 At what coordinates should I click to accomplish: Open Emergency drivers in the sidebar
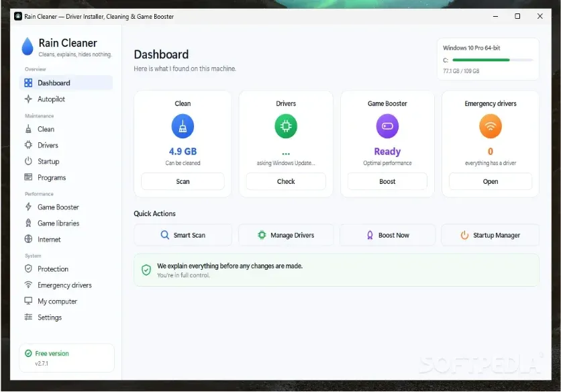(x=66, y=285)
